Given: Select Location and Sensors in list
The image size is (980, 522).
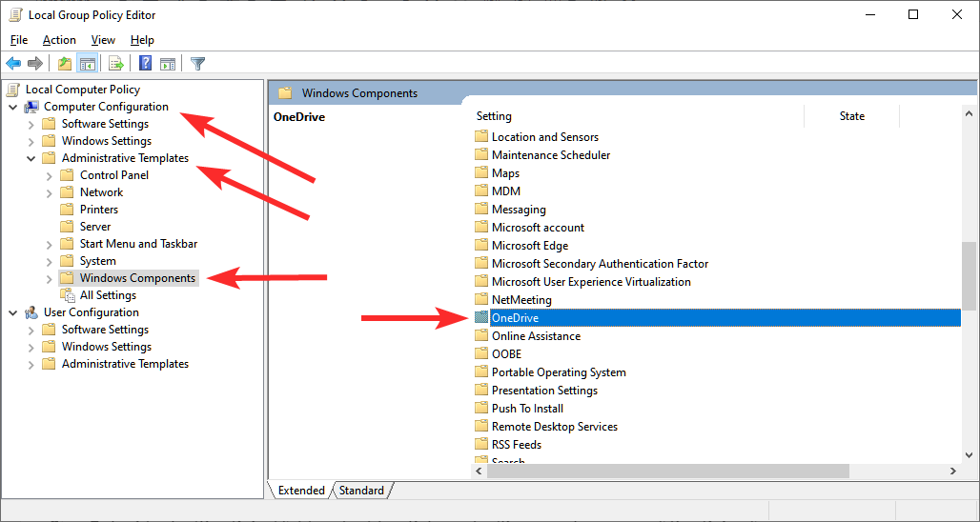Looking at the screenshot, I should click(545, 137).
